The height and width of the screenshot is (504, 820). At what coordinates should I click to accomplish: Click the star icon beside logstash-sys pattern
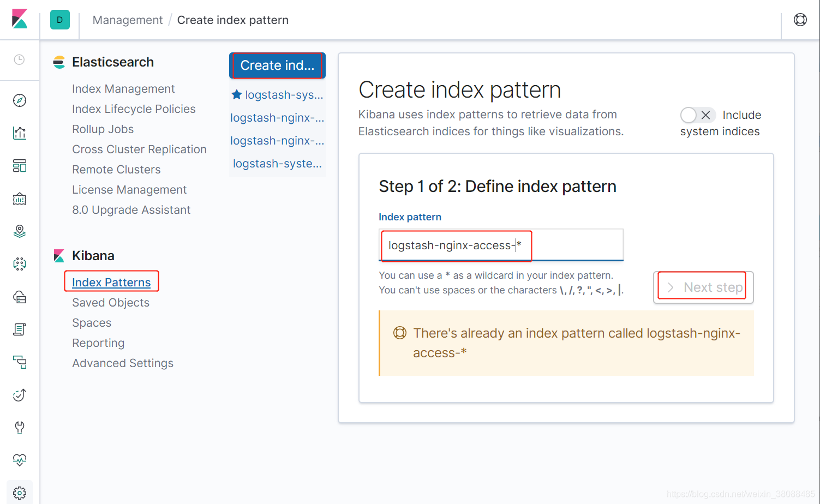point(237,94)
